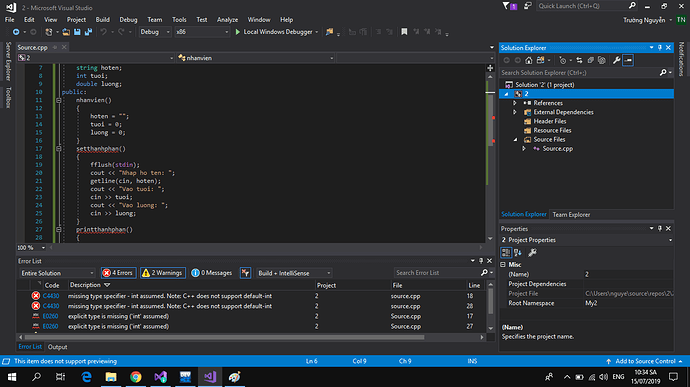Open the x86 platform dropdown
The width and height of the screenshot is (690, 387).
[202, 32]
